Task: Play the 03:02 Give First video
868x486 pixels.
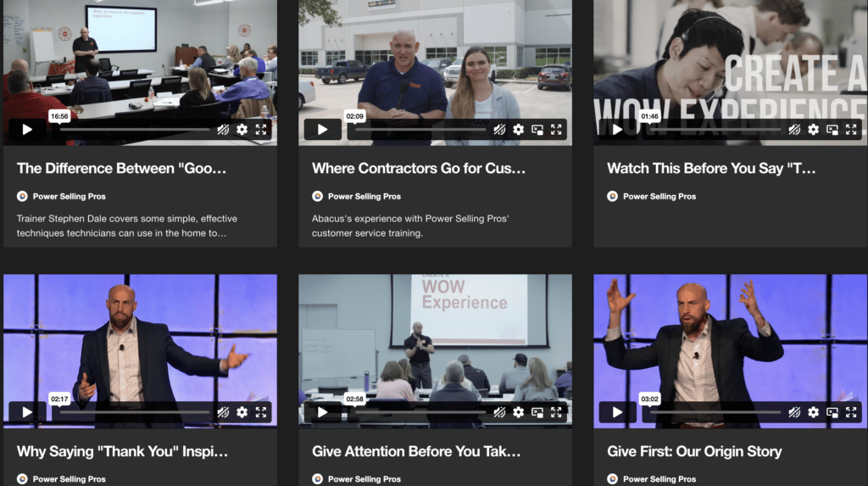Action: pos(617,412)
